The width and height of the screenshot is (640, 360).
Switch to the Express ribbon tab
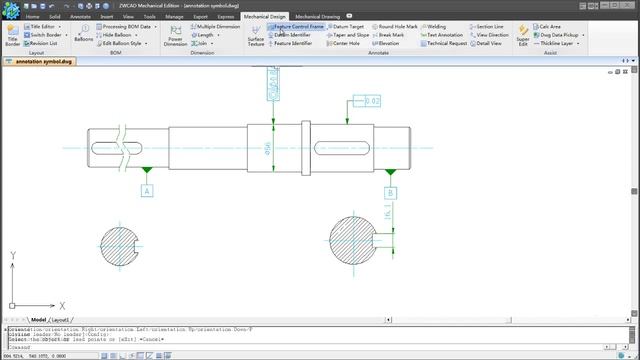tap(226, 17)
